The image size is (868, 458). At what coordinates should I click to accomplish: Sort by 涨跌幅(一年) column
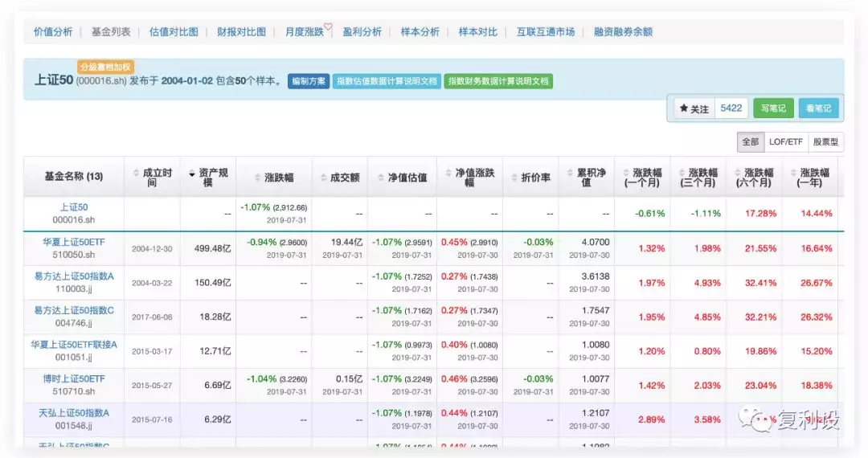pos(810,177)
